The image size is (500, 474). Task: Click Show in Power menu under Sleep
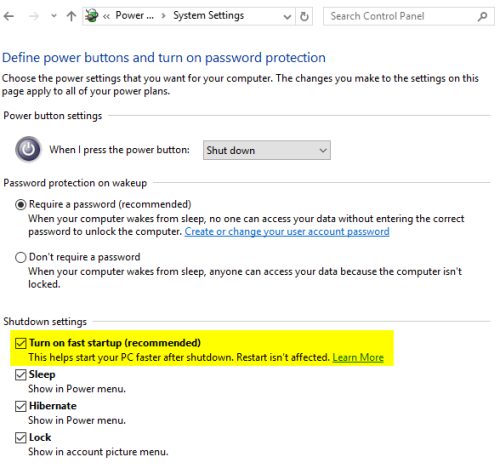77,389
